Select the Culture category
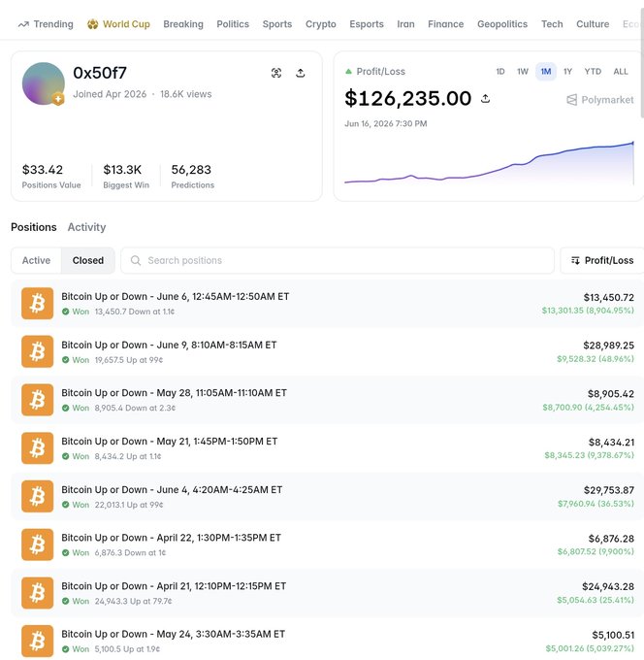The height and width of the screenshot is (660, 644). tap(593, 24)
